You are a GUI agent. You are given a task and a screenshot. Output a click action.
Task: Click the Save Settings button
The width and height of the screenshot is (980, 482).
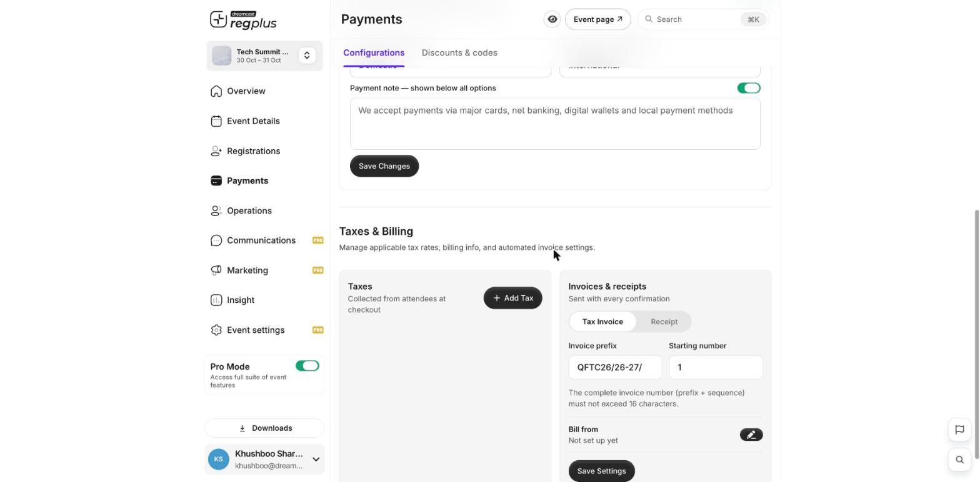click(601, 471)
